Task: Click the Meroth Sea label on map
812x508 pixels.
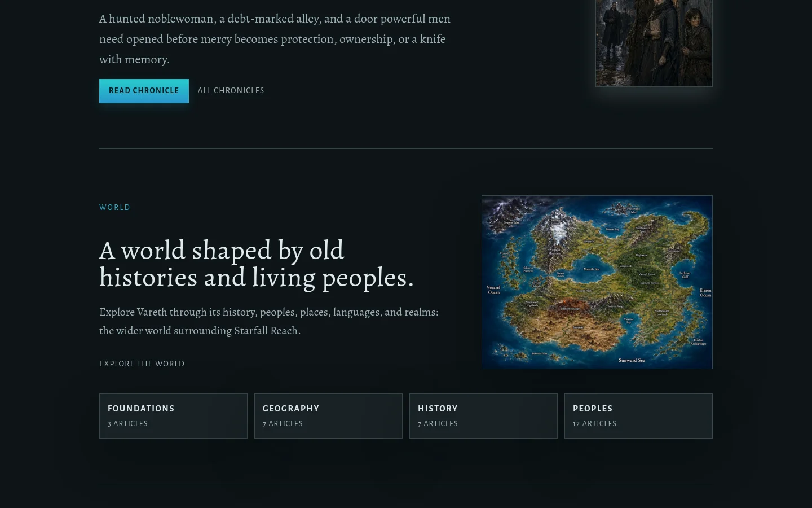Action: click(592, 269)
